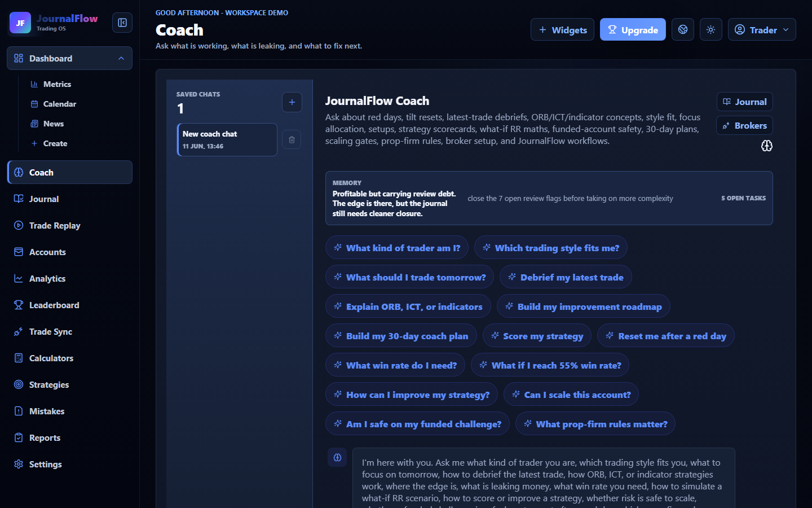812x508 pixels.
Task: Click the Brokers button in coach panel
Action: [745, 125]
